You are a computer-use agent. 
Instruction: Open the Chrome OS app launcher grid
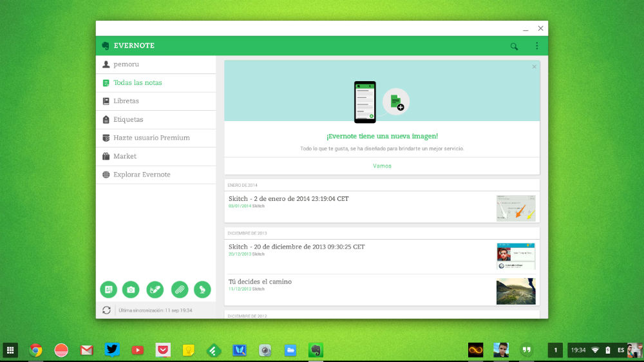pyautogui.click(x=11, y=350)
